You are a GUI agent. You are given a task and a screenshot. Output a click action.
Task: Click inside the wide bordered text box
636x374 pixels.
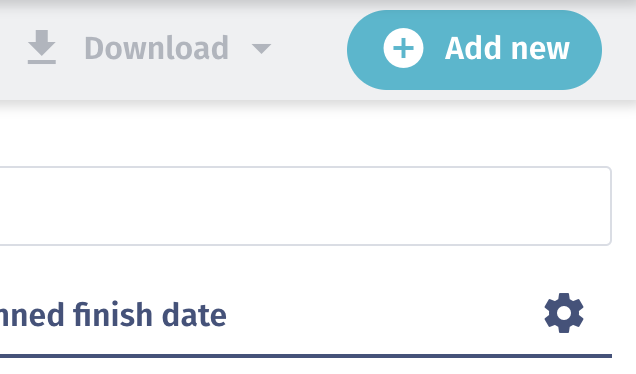tap(305, 206)
